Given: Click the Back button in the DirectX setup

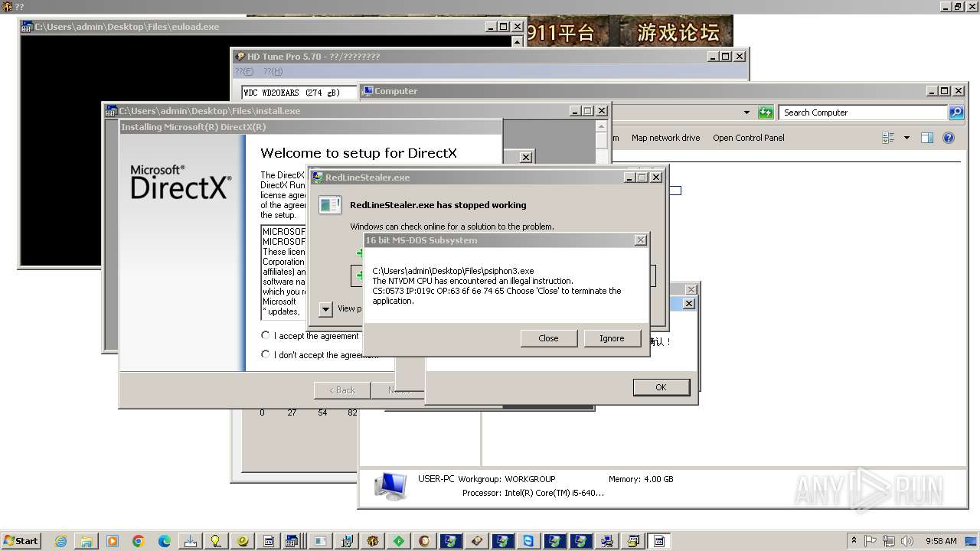Looking at the screenshot, I should point(342,390).
